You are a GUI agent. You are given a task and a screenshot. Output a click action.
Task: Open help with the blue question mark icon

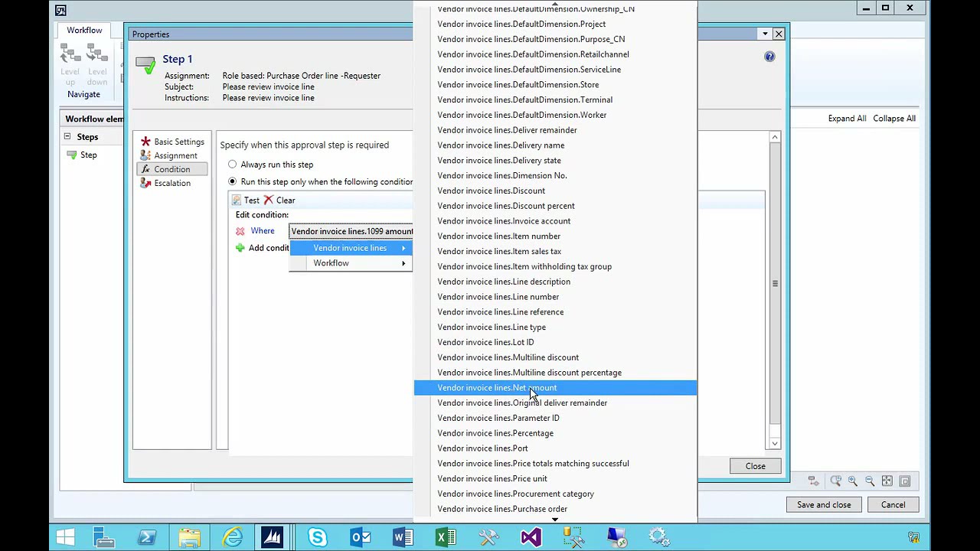[x=769, y=57]
